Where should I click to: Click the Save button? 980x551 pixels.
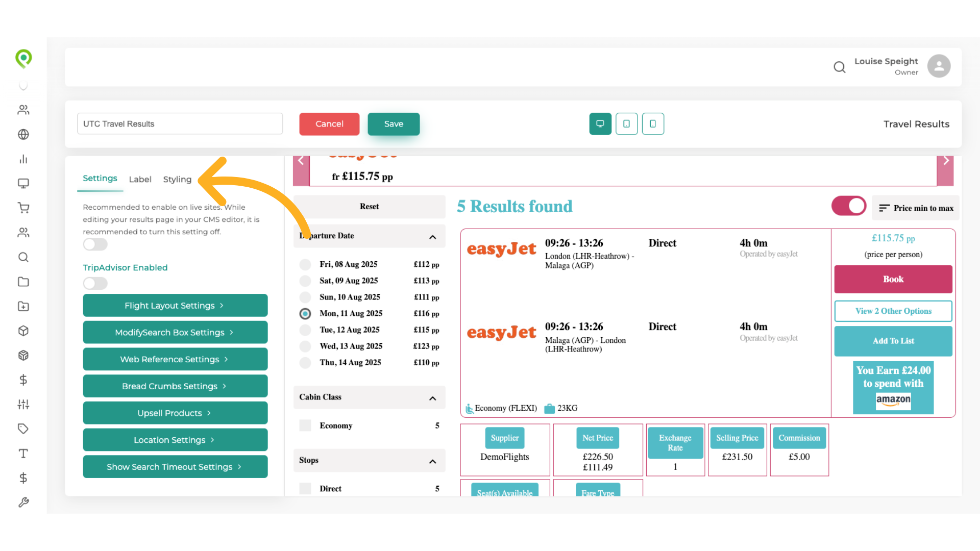tap(394, 124)
